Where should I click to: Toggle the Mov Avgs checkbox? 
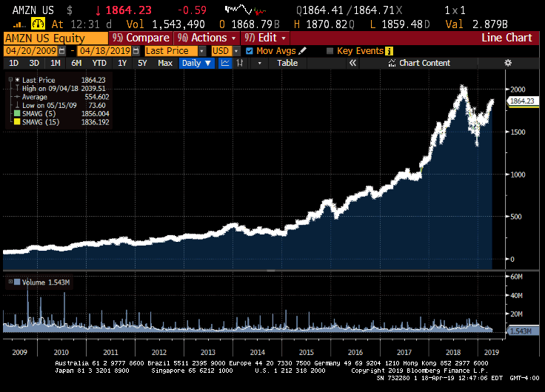[249, 51]
